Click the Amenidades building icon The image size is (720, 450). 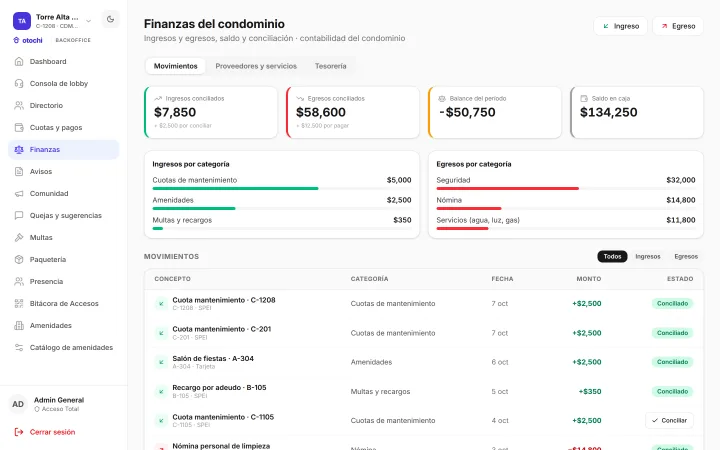[x=19, y=326]
